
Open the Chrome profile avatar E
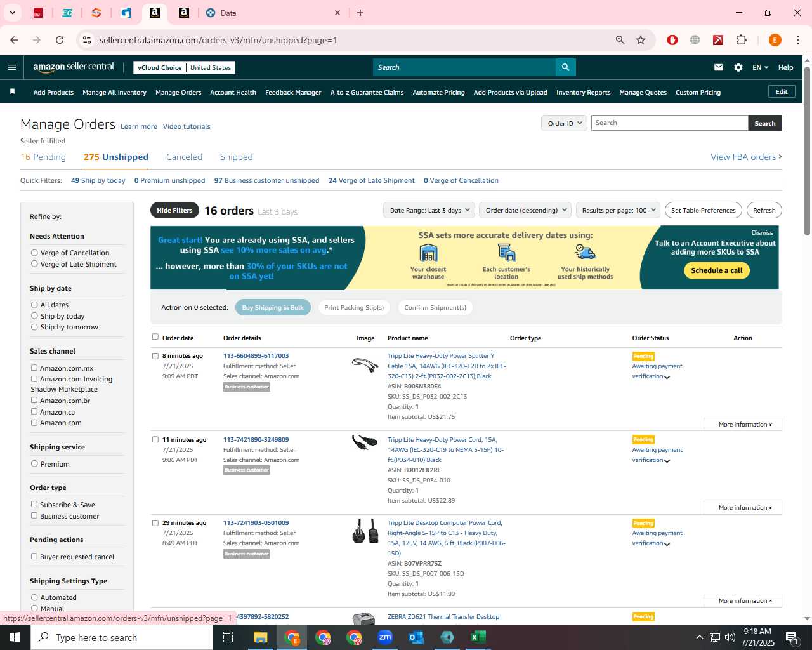775,40
